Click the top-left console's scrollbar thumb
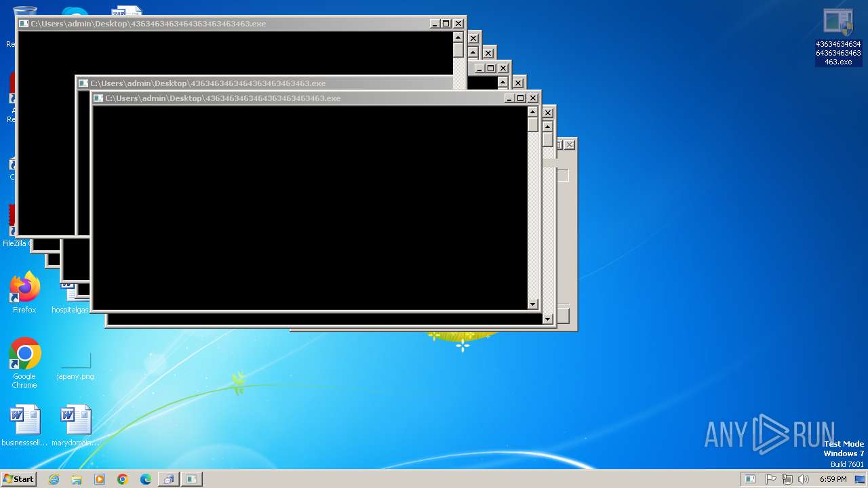Viewport: 868px width, 488px height. (x=458, y=50)
